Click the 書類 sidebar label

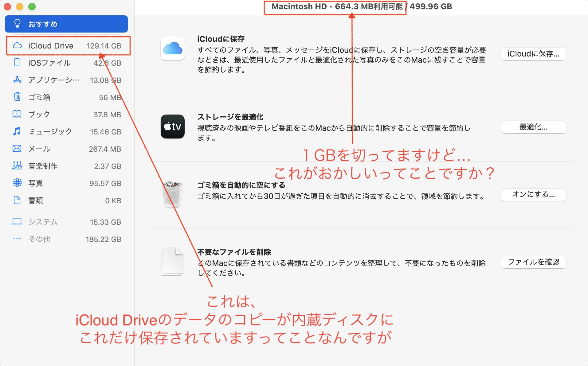point(36,201)
